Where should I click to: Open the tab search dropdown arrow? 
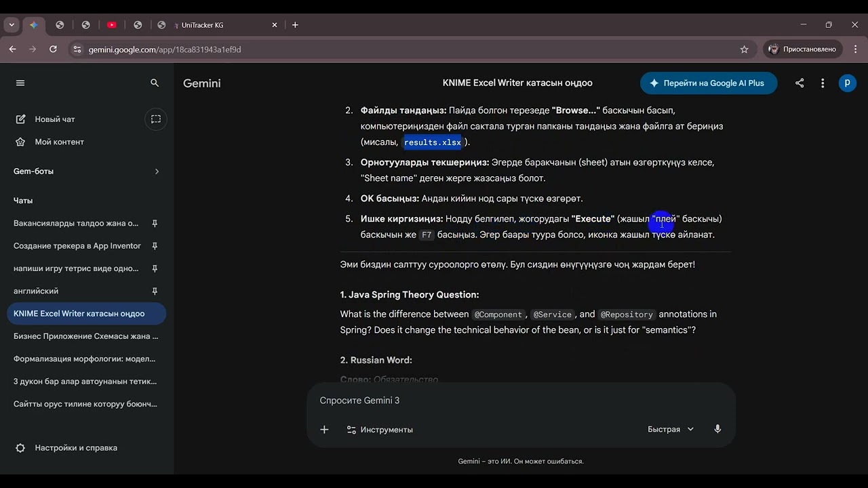[x=12, y=25]
